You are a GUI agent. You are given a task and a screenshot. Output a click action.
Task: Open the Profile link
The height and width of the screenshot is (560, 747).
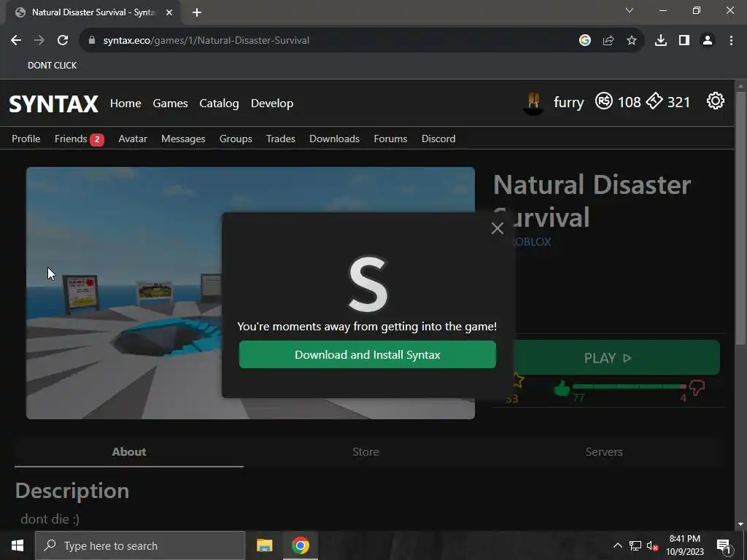[x=26, y=139]
